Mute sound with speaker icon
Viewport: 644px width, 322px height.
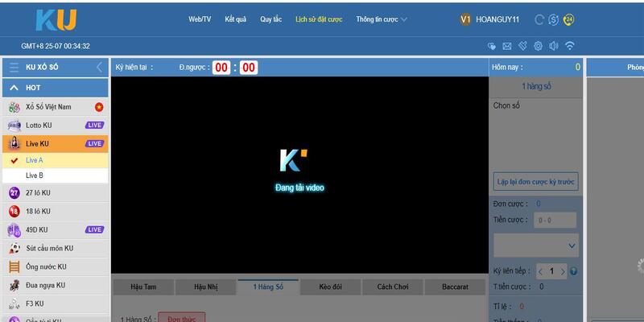pyautogui.click(x=554, y=46)
